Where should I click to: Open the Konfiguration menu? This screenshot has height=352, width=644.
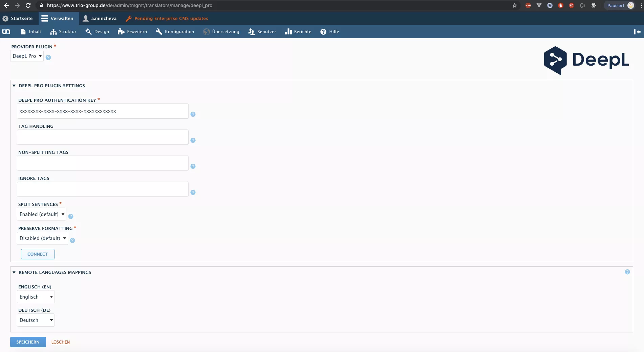(x=175, y=31)
